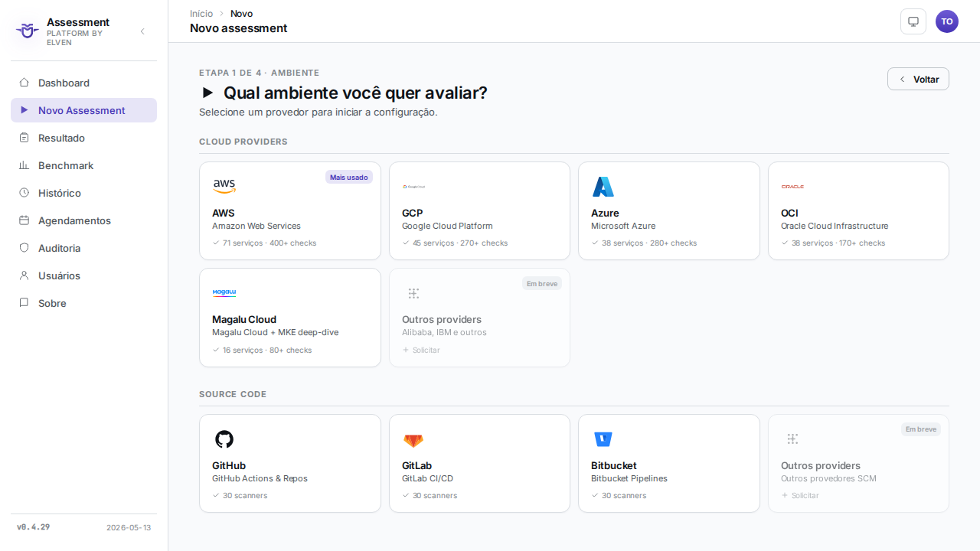Click the version v8.4.29 label
This screenshot has width=980, height=551.
pos(33,527)
